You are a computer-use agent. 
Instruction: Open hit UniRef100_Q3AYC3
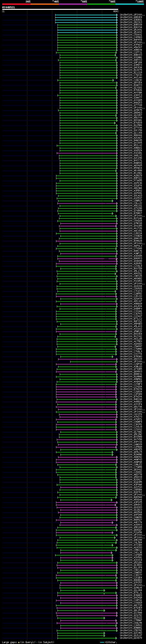(131, 95)
